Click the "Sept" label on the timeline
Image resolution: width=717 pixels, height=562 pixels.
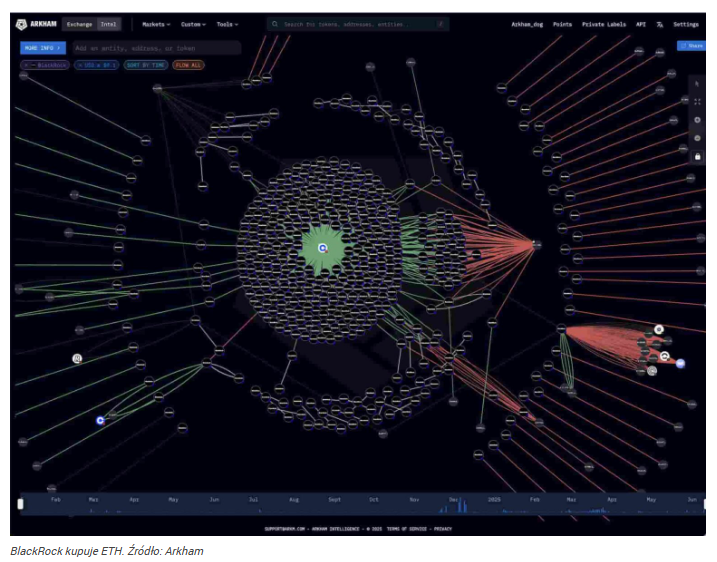tap(334, 500)
